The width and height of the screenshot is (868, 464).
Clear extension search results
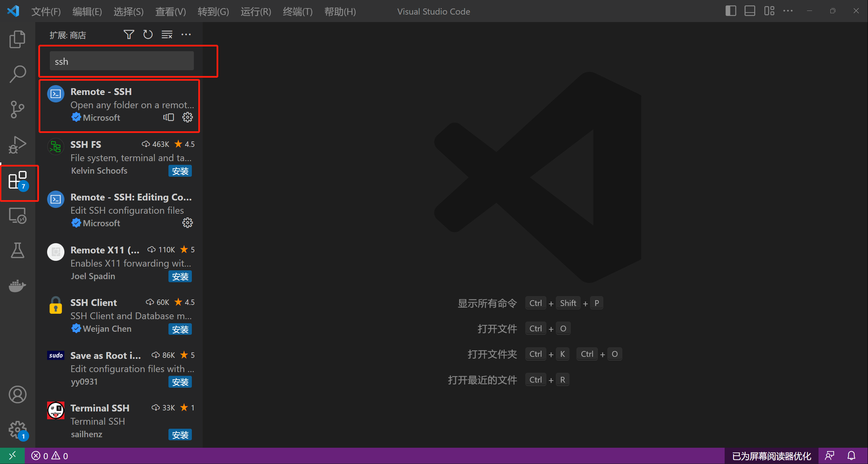pos(167,35)
